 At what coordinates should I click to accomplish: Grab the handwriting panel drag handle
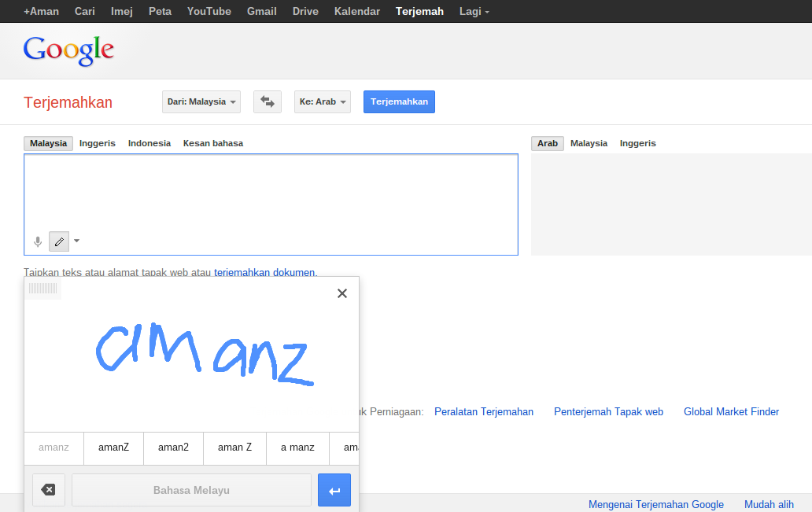coord(43,289)
